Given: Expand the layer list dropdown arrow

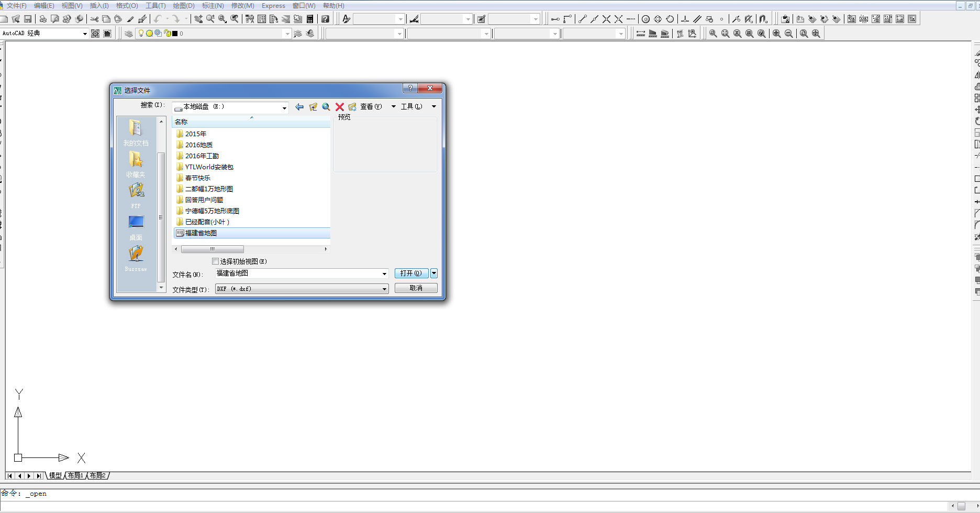Looking at the screenshot, I should [x=287, y=34].
